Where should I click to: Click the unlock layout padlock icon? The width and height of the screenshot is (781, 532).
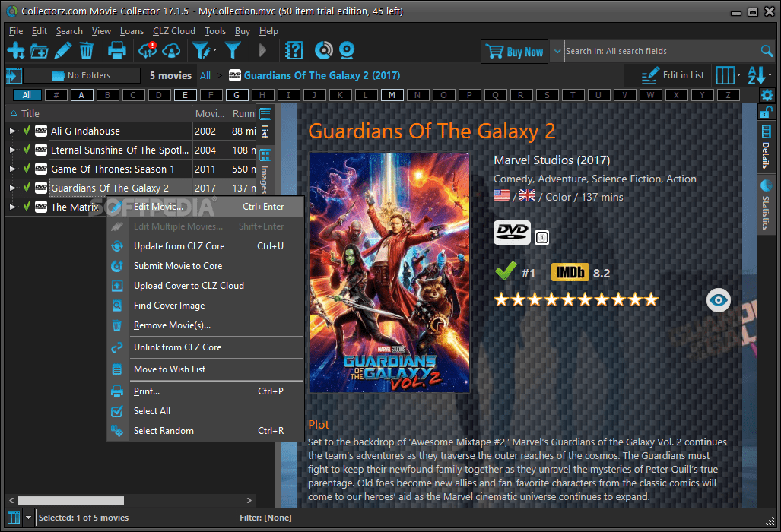[766, 112]
